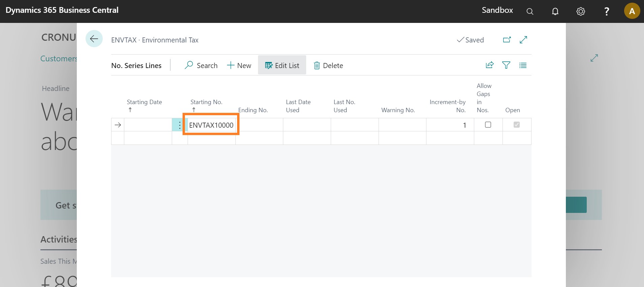644x287 pixels.
Task: Open the search magnifier in top bar
Action: pyautogui.click(x=530, y=11)
